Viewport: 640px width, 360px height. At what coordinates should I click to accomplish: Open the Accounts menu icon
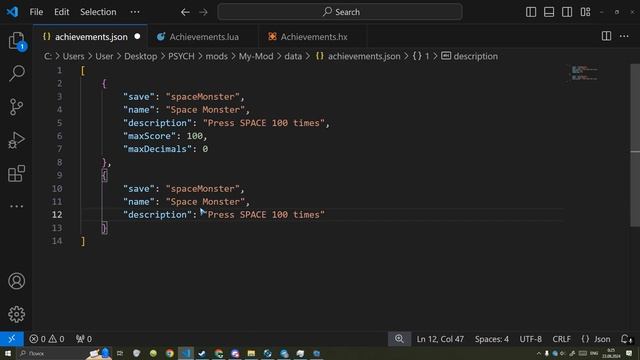click(x=16, y=281)
